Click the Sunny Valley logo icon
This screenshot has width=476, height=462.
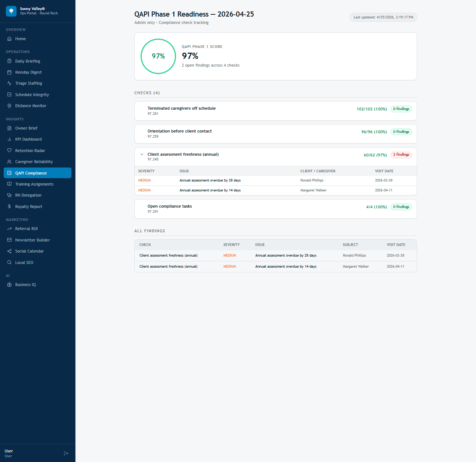tap(11, 11)
